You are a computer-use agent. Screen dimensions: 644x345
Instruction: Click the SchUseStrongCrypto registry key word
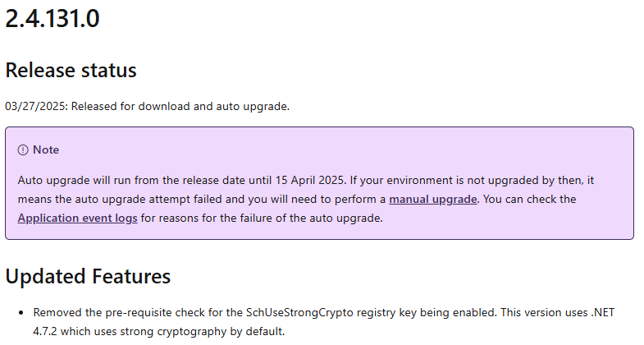click(x=299, y=313)
